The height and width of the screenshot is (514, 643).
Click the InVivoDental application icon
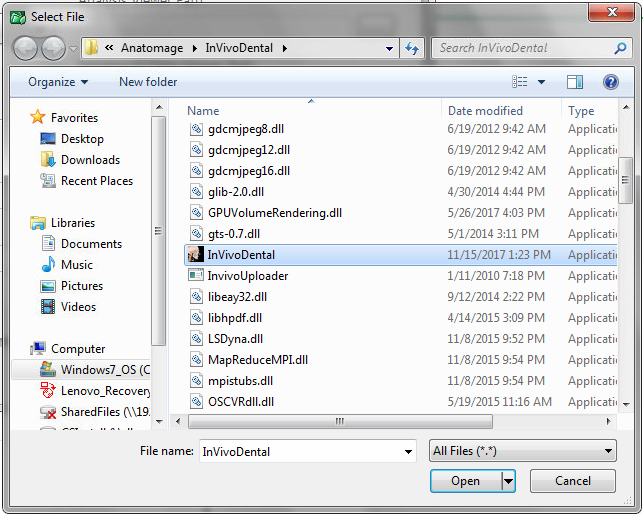[x=196, y=254]
